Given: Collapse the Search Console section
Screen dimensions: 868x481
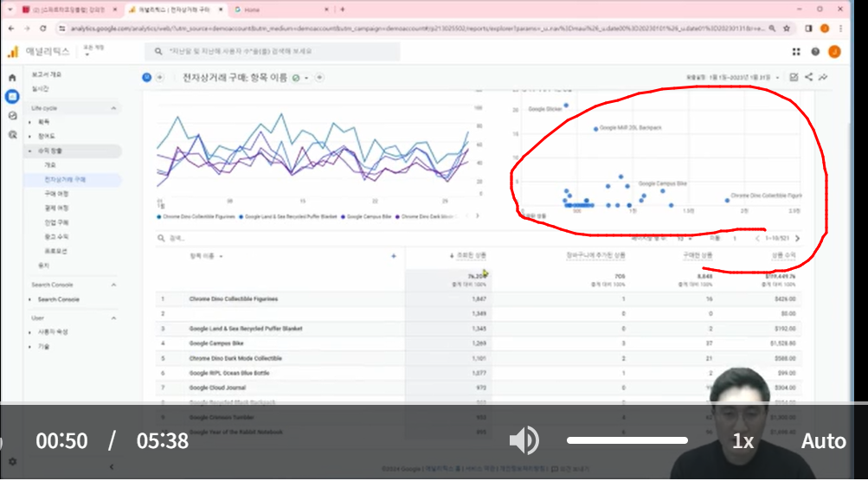Looking at the screenshot, I should click(113, 285).
